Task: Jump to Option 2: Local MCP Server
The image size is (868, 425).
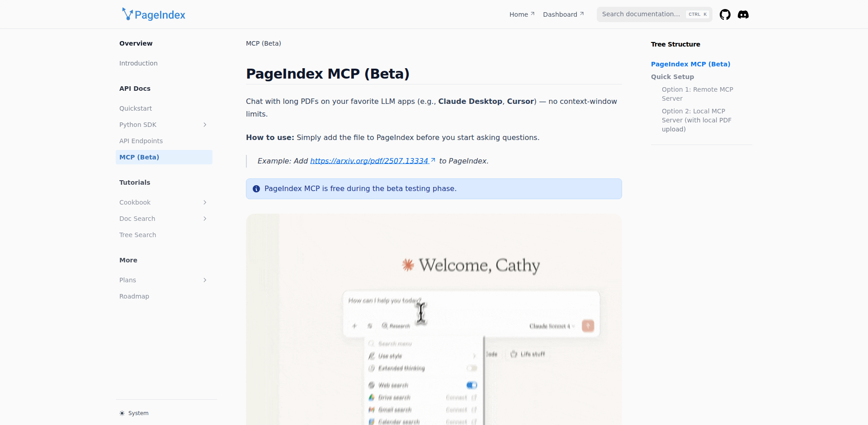Action: pos(697,120)
